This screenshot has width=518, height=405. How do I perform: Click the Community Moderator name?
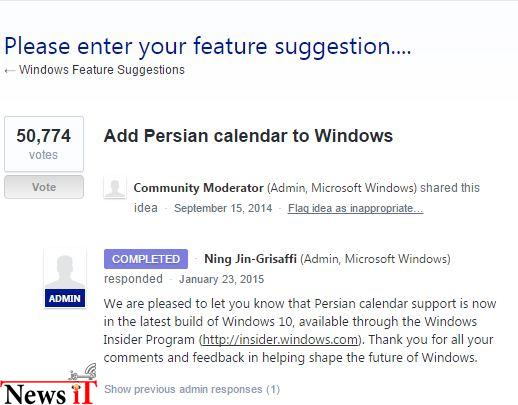coord(199,188)
